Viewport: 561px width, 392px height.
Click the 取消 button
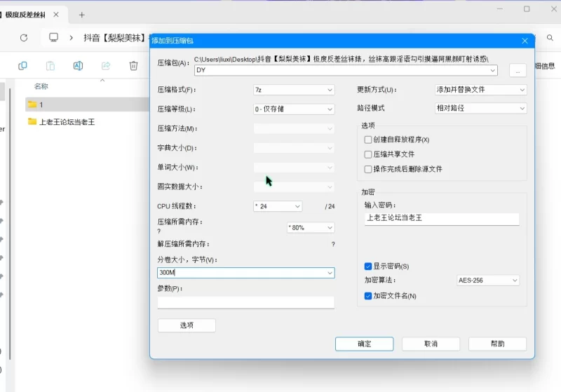pyautogui.click(x=431, y=344)
